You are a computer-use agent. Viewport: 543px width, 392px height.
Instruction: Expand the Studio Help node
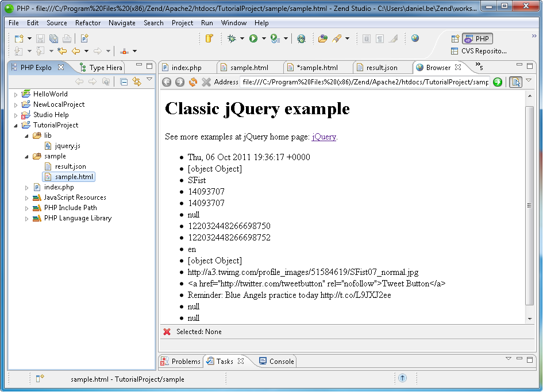pos(16,115)
